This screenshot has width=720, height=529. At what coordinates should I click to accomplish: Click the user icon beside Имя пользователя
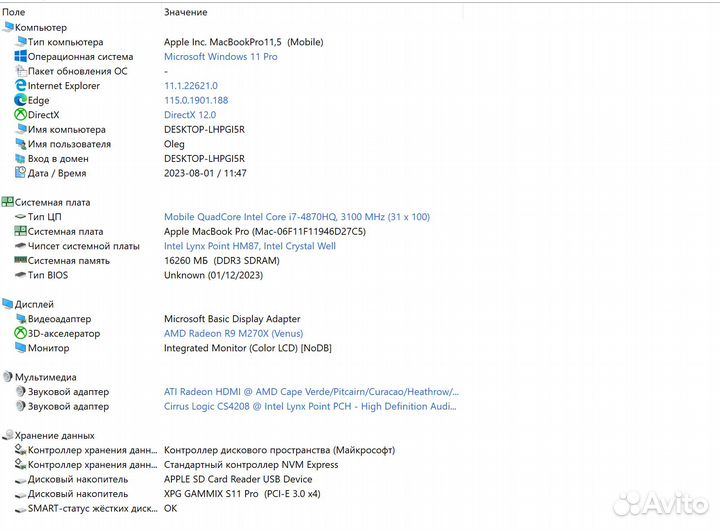(x=20, y=144)
